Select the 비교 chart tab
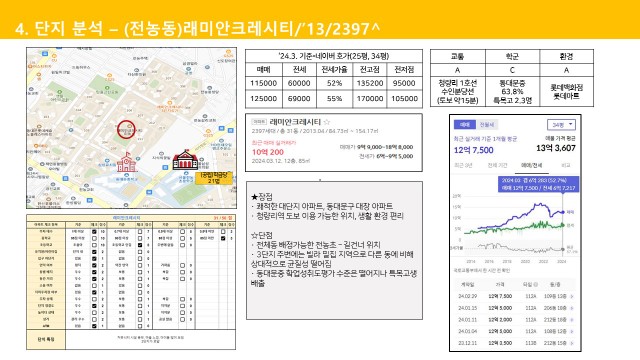The image size is (640, 360). tap(566, 165)
